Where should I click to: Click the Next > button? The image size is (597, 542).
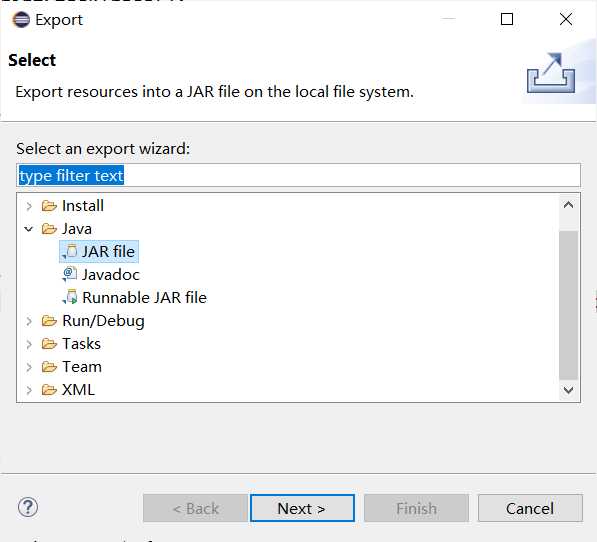pyautogui.click(x=302, y=508)
